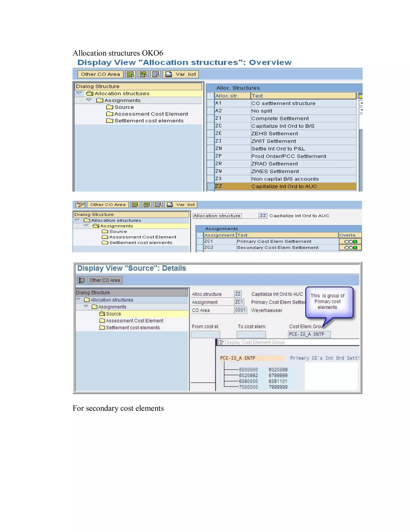This screenshot has width=411, height=532.
Task: Click Cost Elem.Group field PCE-IO_A.ENTP
Action: (309, 334)
